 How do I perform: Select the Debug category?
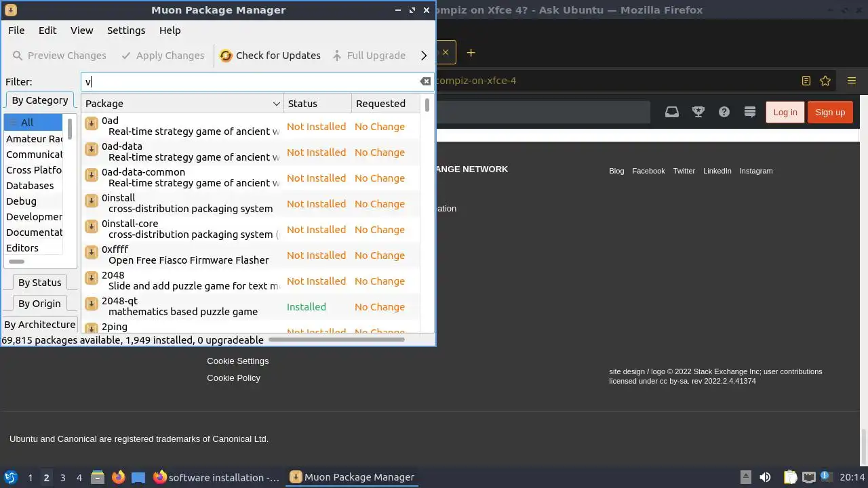[33, 201]
